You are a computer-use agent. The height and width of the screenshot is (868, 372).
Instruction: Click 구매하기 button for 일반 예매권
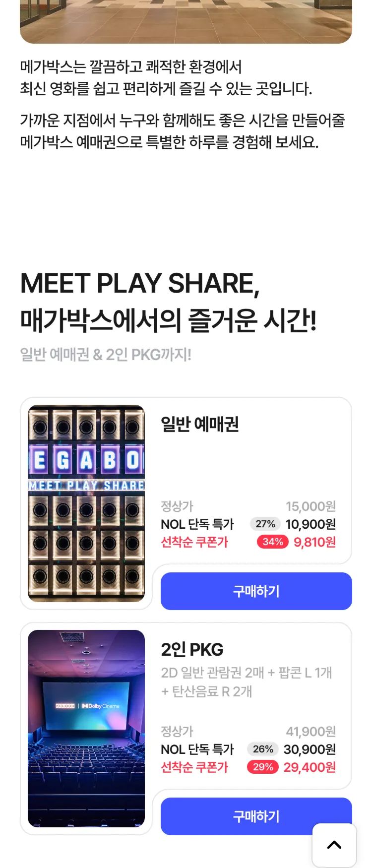tap(256, 591)
